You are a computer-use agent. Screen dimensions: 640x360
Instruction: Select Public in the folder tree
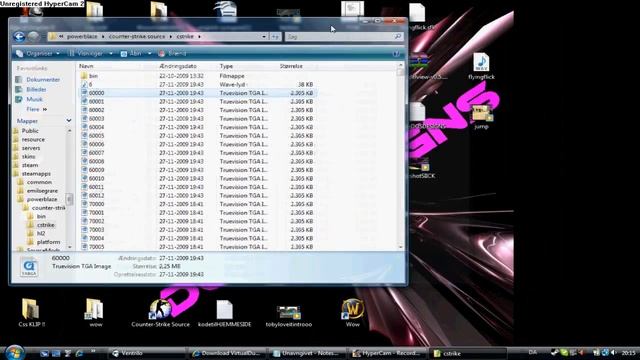coord(30,131)
